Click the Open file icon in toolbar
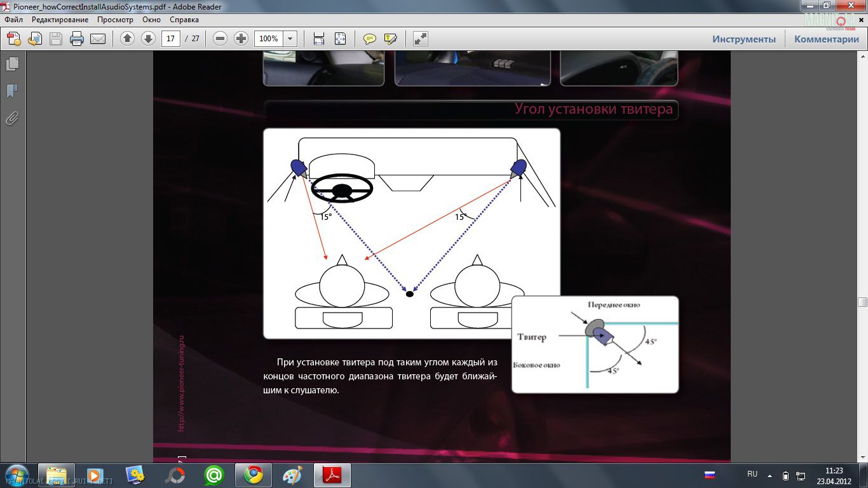Screen dimensions: 868x488 coord(34,39)
